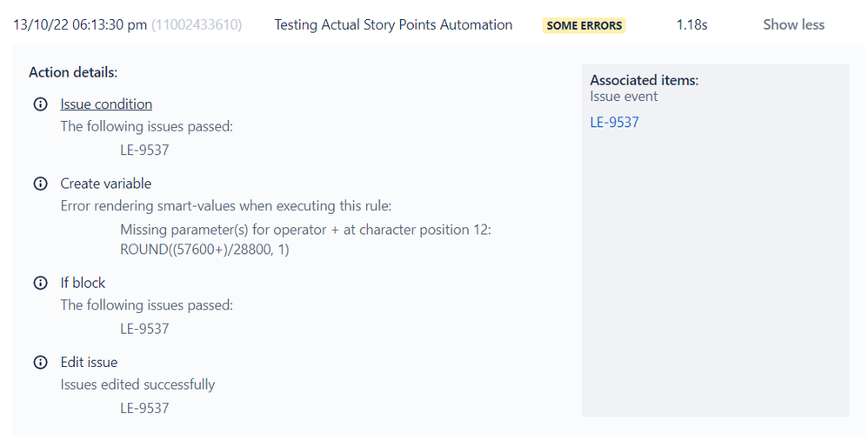Click LE-9537 under Edit issue
The width and height of the screenshot is (868, 441).
[x=144, y=408]
